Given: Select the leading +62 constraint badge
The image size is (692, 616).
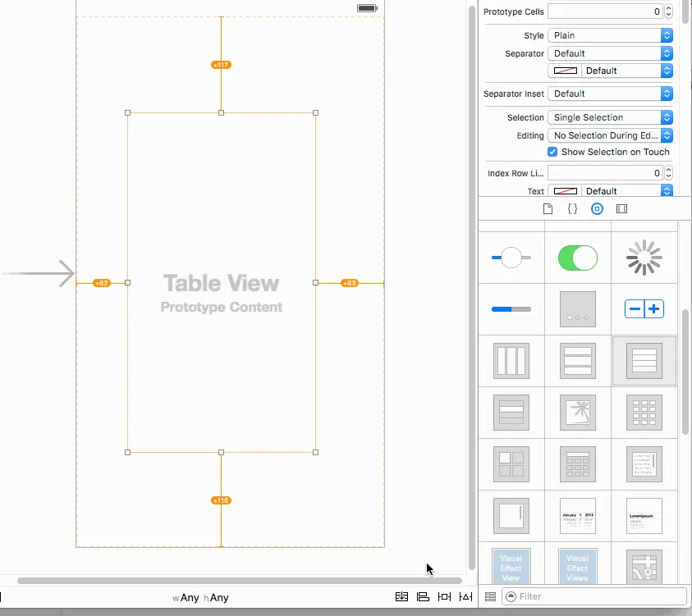Looking at the screenshot, I should [x=102, y=283].
